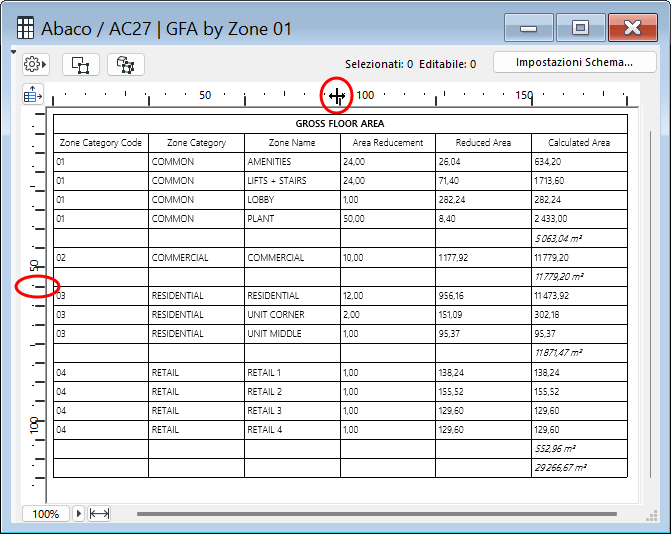Click the select in 2D toolbar icon
This screenshot has width=671, height=534.
[80, 65]
